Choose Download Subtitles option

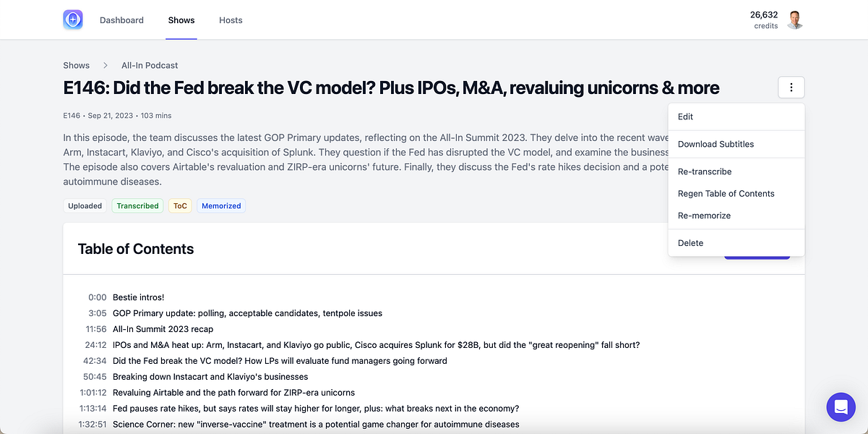(716, 144)
